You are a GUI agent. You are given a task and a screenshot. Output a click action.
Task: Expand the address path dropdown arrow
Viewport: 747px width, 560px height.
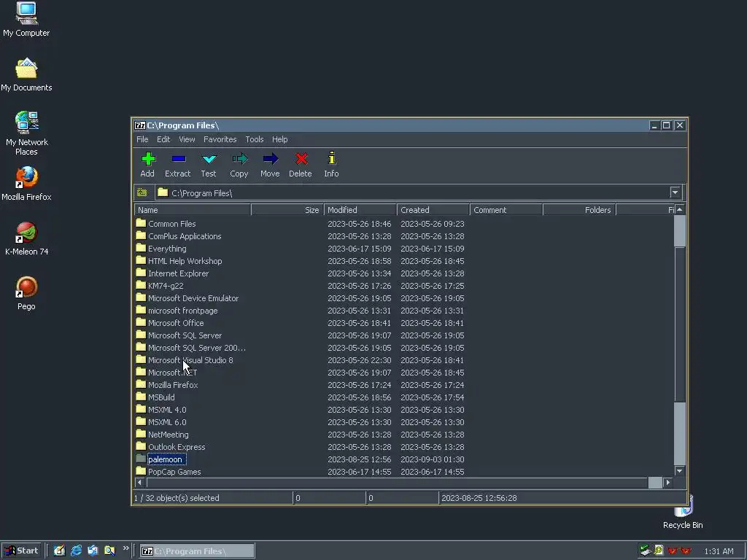[x=675, y=192]
